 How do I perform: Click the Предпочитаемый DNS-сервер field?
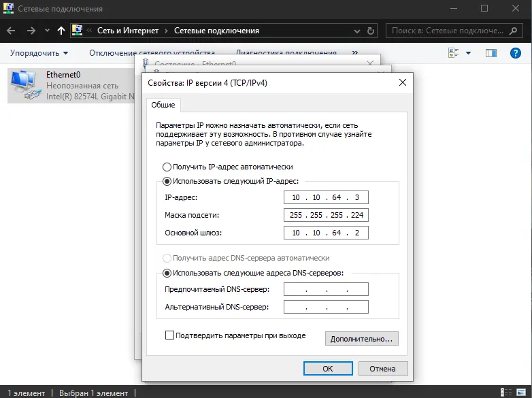pos(326,289)
